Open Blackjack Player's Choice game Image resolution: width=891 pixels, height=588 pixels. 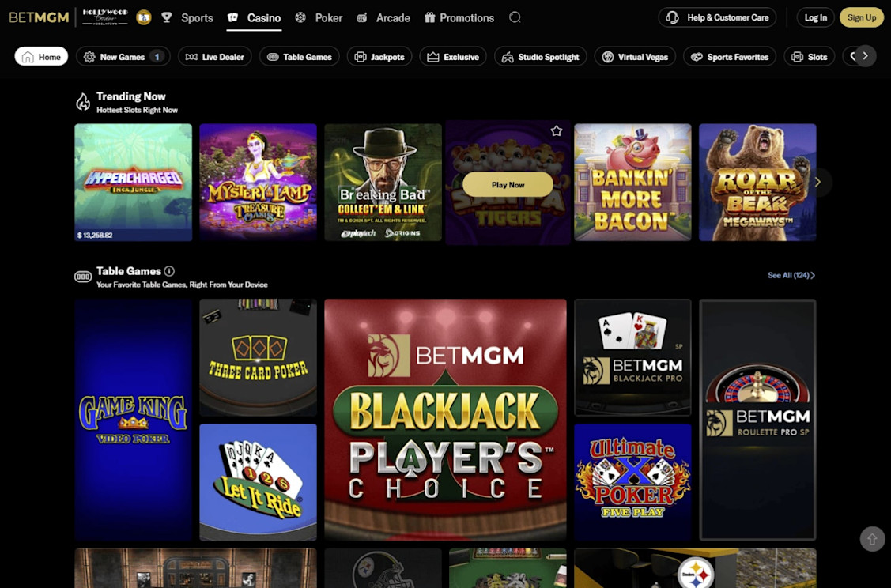446,420
